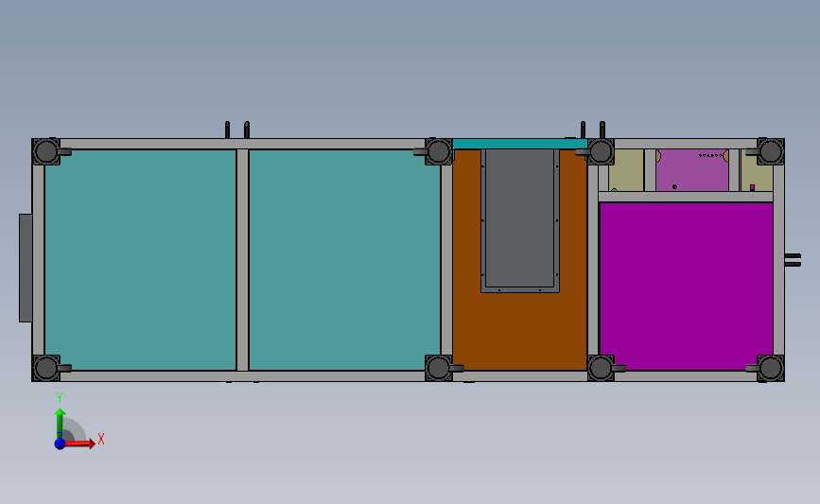The height and width of the screenshot is (504, 820).
Task: Select the small purple board above the magenta panel
Action: coord(691,170)
